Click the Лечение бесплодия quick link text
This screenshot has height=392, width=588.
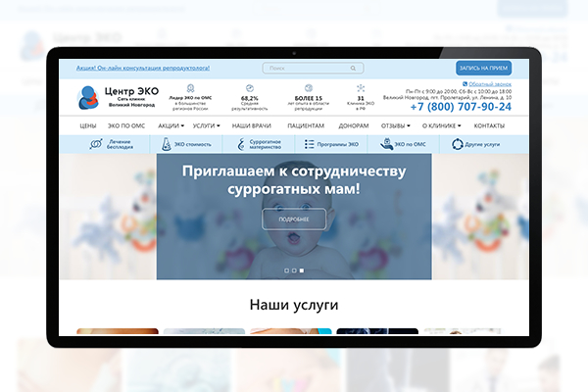point(120,144)
